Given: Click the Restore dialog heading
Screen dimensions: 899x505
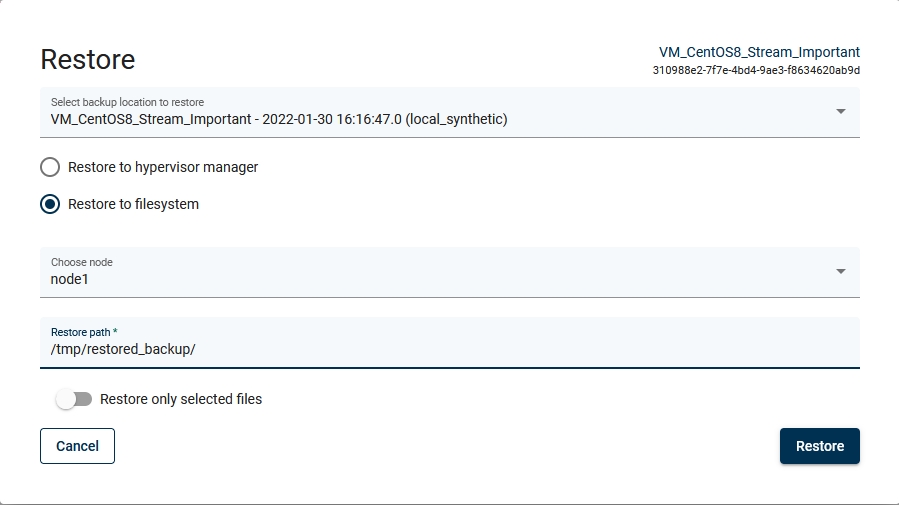Looking at the screenshot, I should click(x=88, y=60).
